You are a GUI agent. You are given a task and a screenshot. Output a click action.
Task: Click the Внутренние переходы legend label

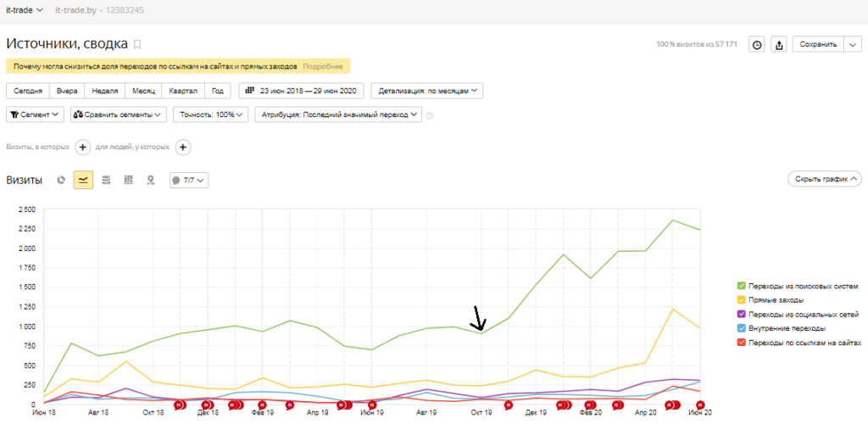pos(787,328)
